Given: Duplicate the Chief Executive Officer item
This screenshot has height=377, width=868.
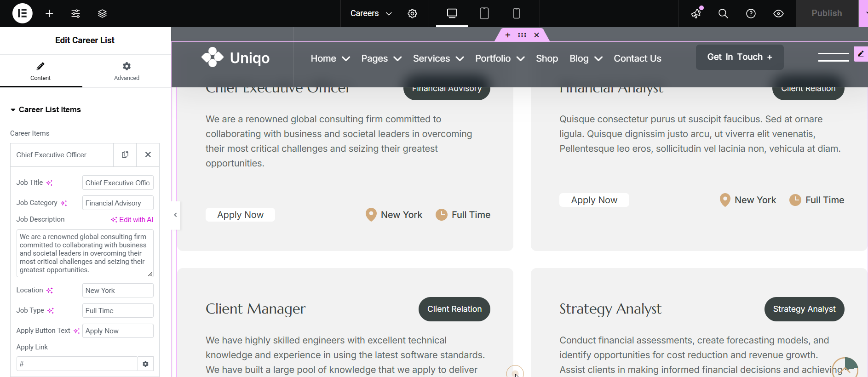Looking at the screenshot, I should tap(125, 154).
